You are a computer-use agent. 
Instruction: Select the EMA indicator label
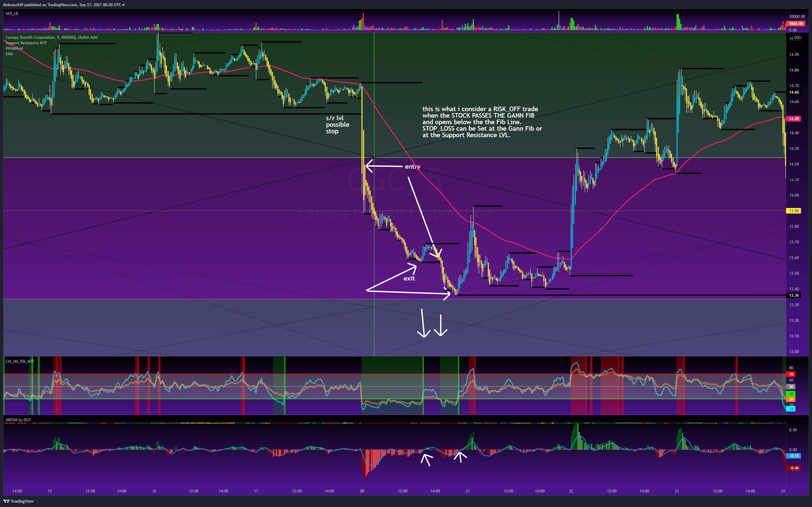9,54
